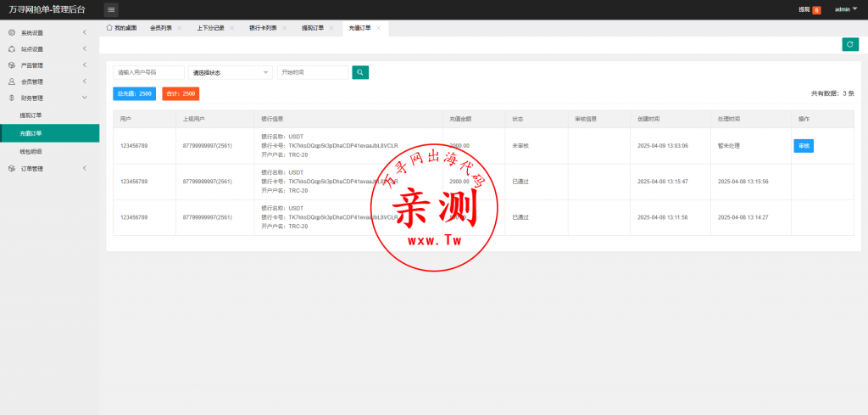Image resolution: width=868 pixels, height=415 pixels.
Task: Close the 银行卡列表 tab
Action: point(284,28)
